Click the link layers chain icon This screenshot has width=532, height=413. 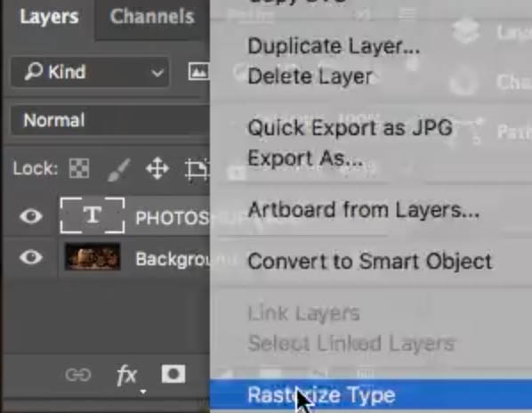[x=78, y=375]
